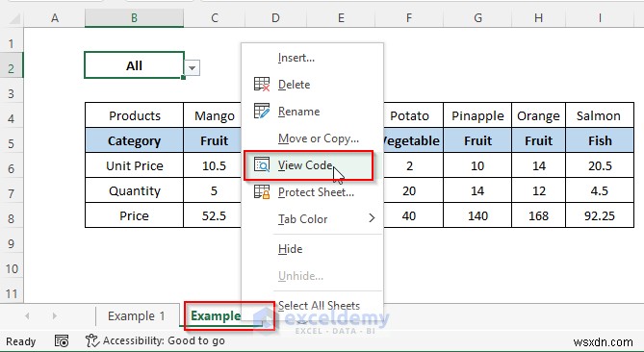This screenshot has height=352, width=644.
Task: Open the dropdown arrow next to the All cell
Action: (192, 67)
